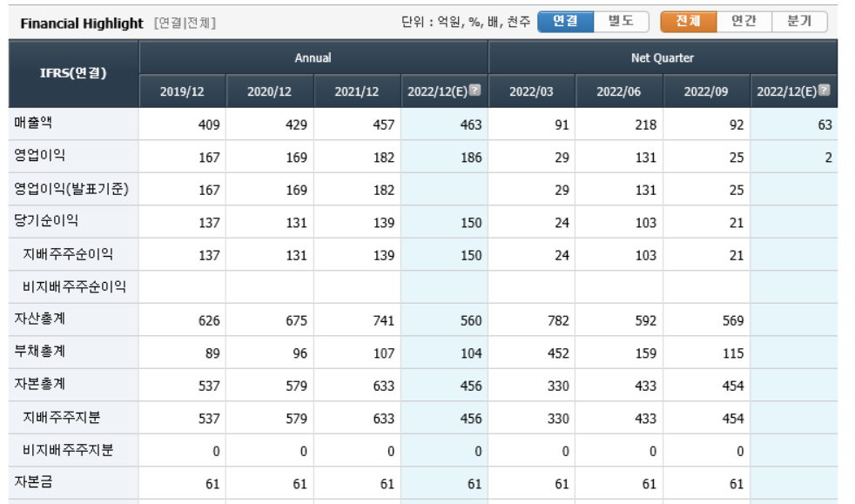The height and width of the screenshot is (504, 855).
Task: Select the 영업이익 row label
Action: (39, 155)
